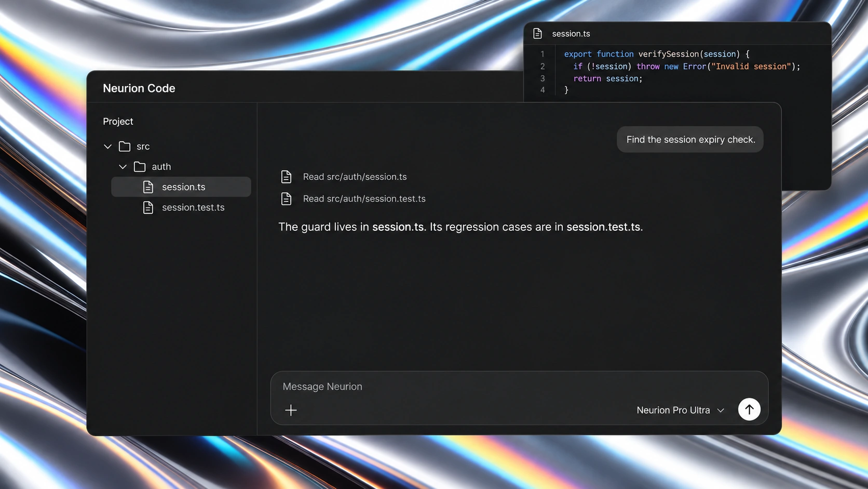Click the src folder label

point(143,147)
